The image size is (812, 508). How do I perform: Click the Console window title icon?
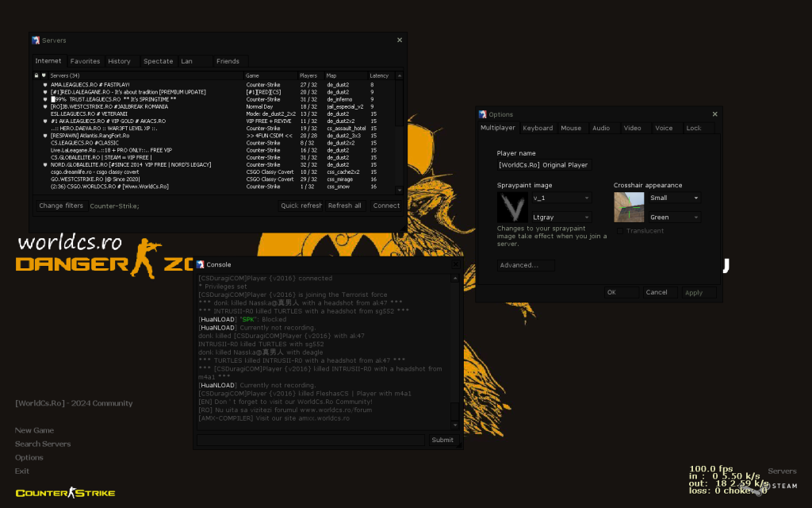201,264
